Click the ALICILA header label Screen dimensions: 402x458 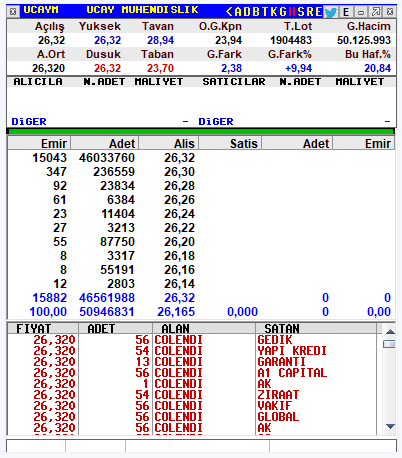coord(38,82)
